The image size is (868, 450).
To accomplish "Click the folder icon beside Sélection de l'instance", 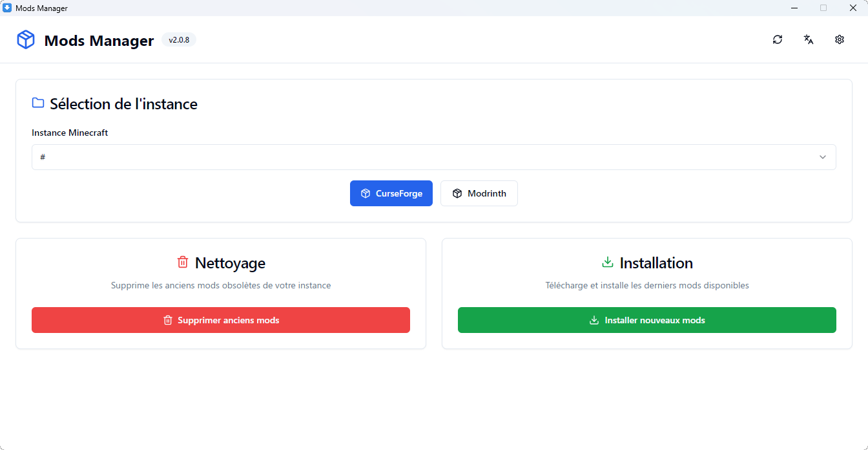I will [x=38, y=103].
